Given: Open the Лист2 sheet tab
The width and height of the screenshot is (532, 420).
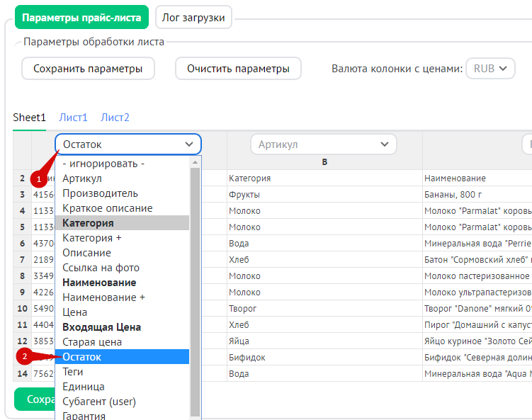Looking at the screenshot, I should click(115, 118).
